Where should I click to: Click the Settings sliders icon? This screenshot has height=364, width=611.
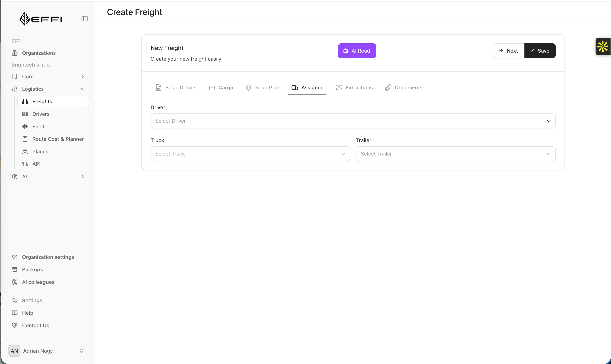(x=15, y=300)
